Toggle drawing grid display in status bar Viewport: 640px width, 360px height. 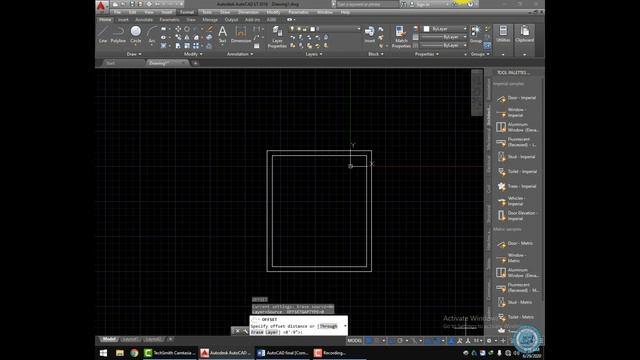[x=369, y=340]
